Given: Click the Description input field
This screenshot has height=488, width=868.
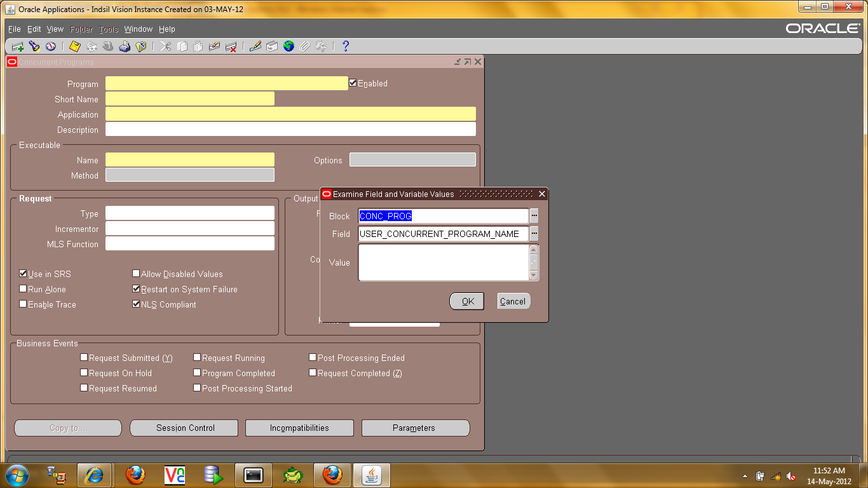Looking at the screenshot, I should click(290, 129).
